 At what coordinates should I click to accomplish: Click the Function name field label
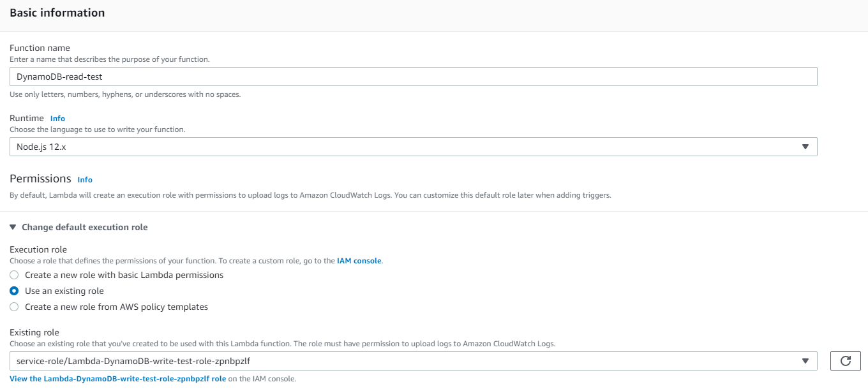coord(40,48)
